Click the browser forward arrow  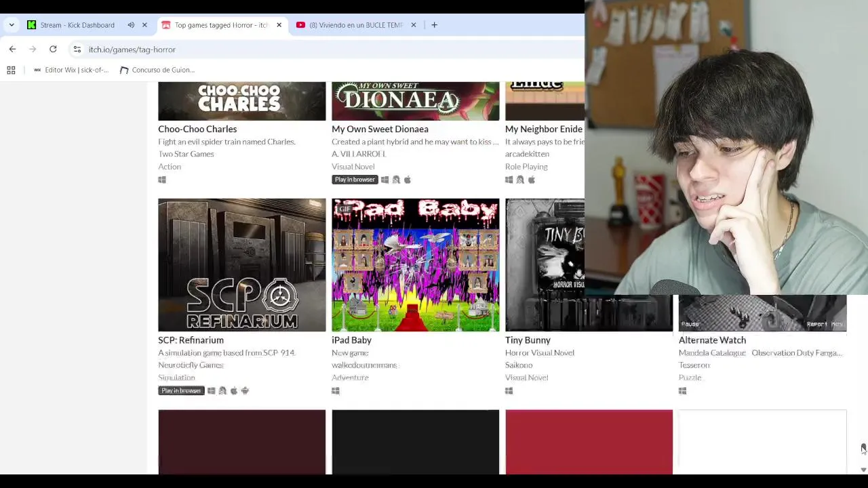pyautogui.click(x=33, y=49)
